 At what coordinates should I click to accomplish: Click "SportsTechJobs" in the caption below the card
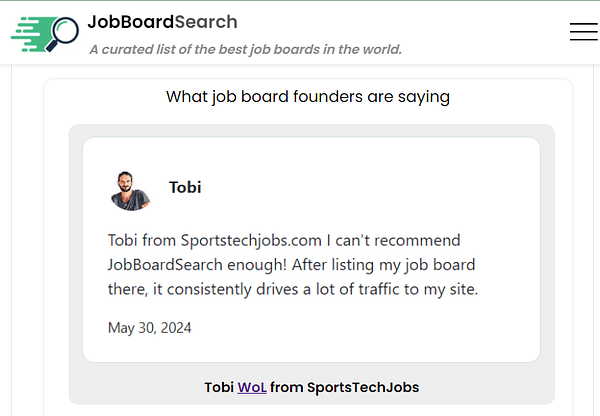363,387
